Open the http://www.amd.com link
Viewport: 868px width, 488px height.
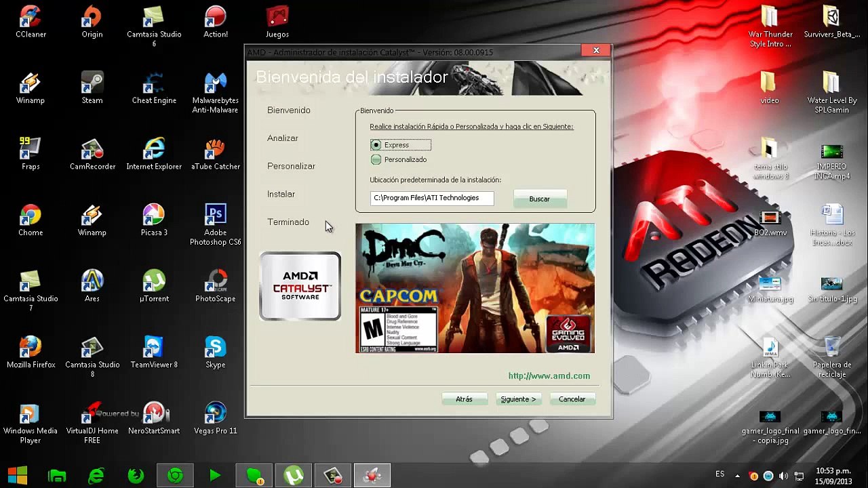pyautogui.click(x=549, y=376)
